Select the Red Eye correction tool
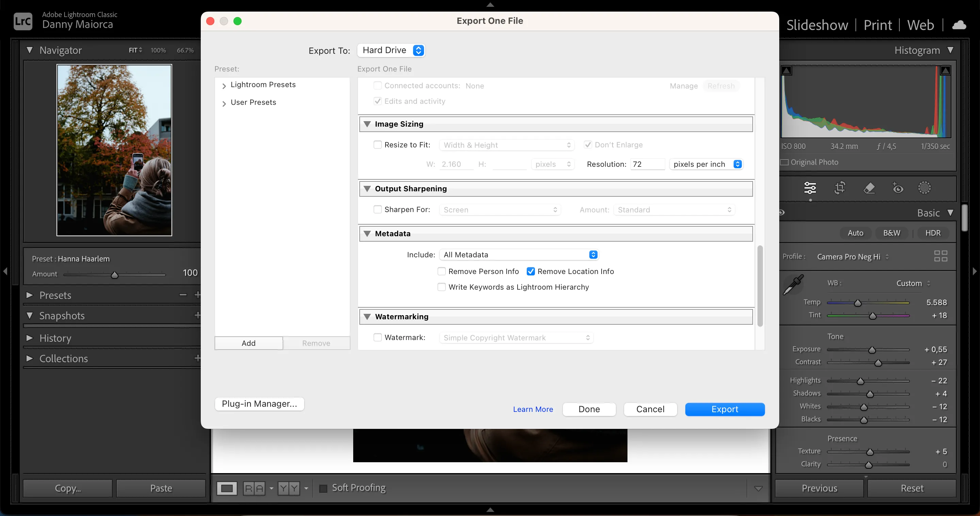The height and width of the screenshot is (516, 980). [x=897, y=188]
